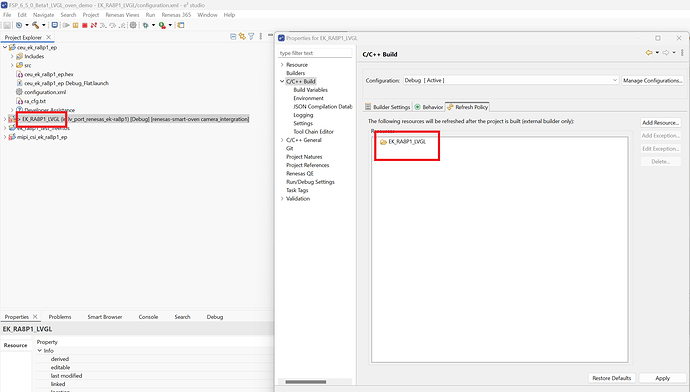Screen dimensions: 690x392
Task: Open Project Explorer view menu (three dots)
Action: 261,37
